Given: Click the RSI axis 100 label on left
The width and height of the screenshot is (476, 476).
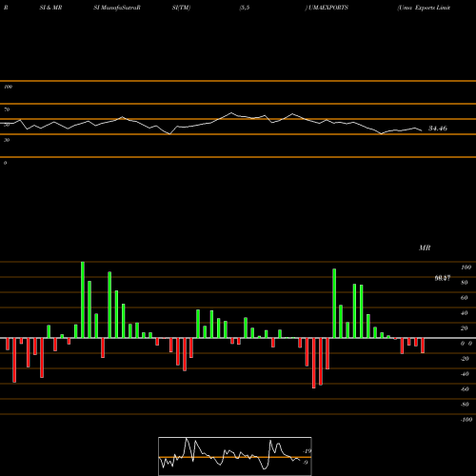Looking at the screenshot, I should 8,87.
